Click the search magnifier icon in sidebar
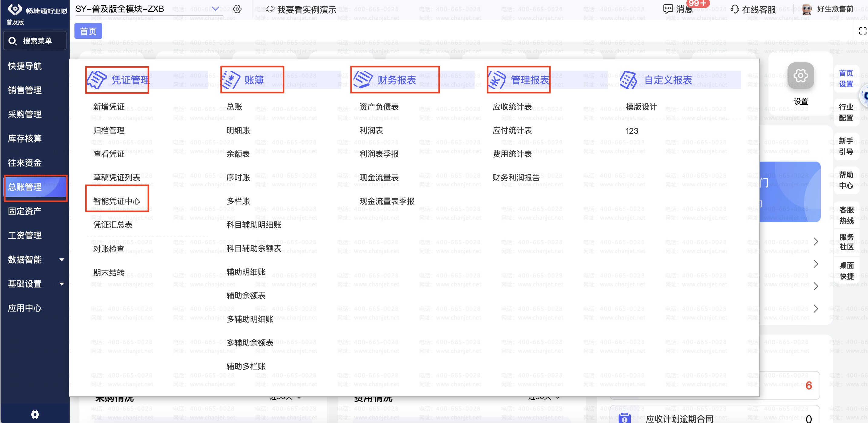Viewport: 868px width, 423px height. (12, 41)
